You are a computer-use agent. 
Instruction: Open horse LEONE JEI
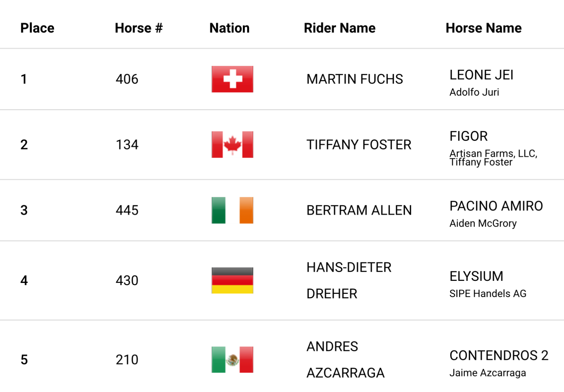481,75
